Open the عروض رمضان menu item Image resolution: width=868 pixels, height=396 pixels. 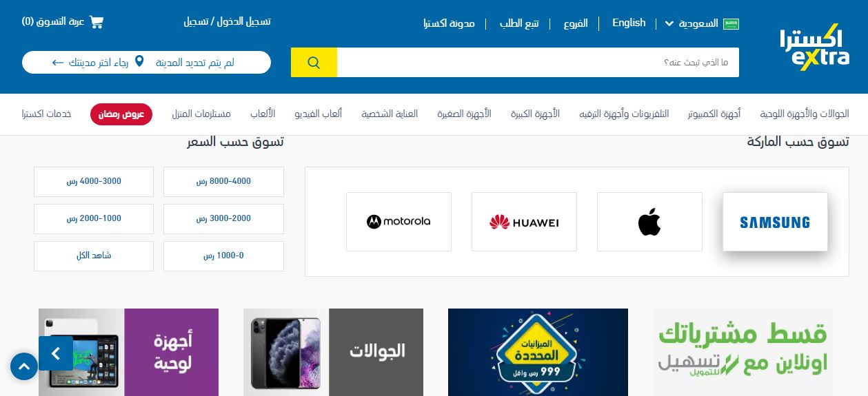pyautogui.click(x=121, y=114)
